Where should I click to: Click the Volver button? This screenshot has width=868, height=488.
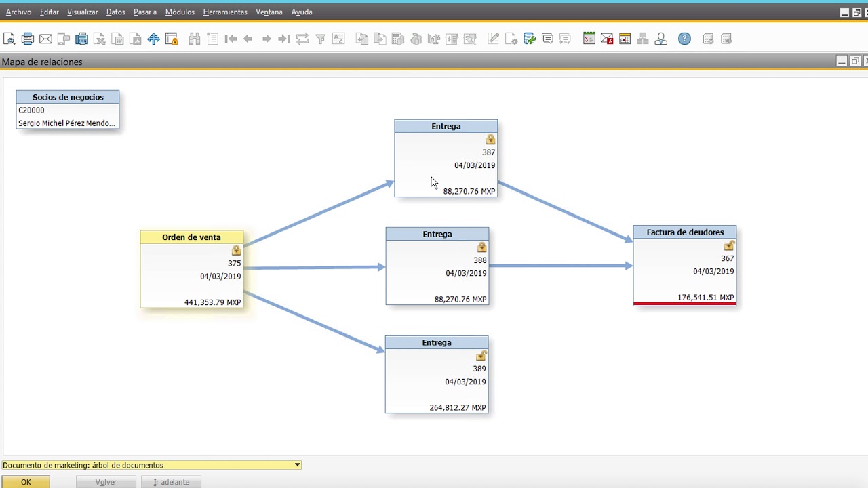[106, 482]
